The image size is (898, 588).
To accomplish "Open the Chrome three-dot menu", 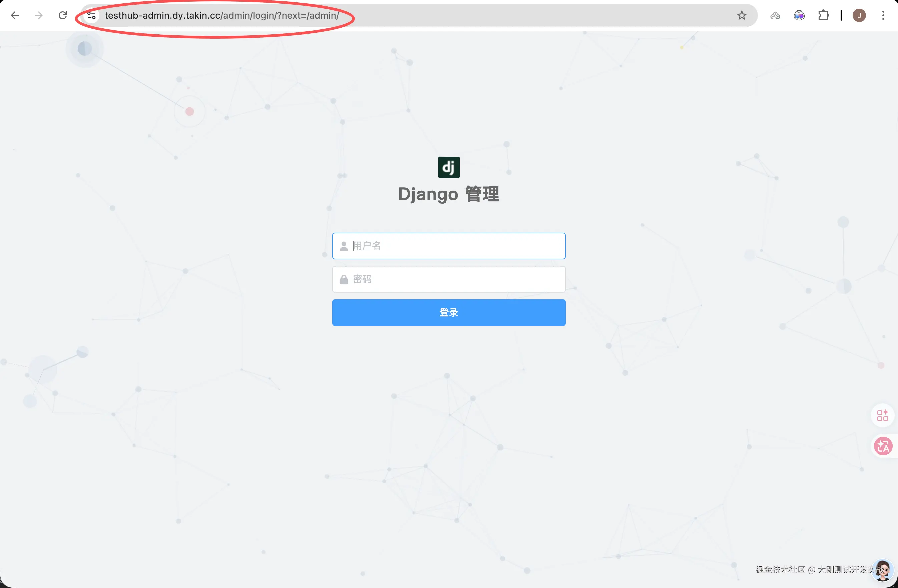I will pos(883,15).
